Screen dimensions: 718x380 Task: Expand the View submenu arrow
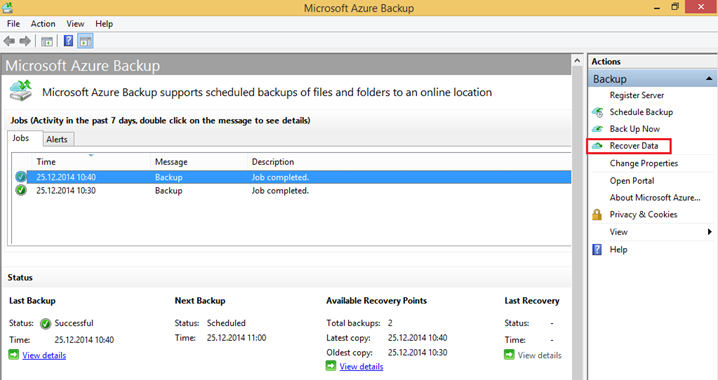[709, 232]
